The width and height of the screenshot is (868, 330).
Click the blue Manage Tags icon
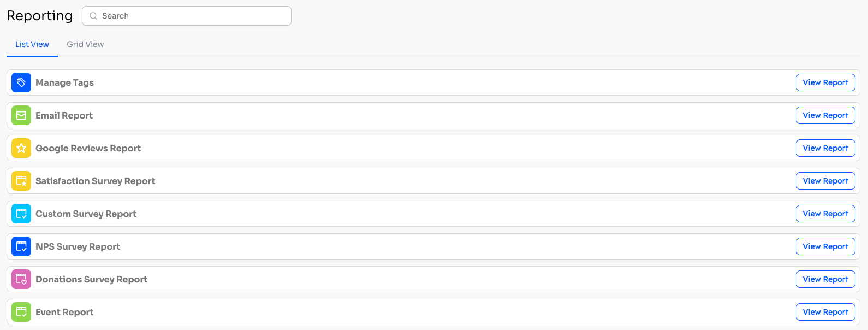(x=21, y=82)
